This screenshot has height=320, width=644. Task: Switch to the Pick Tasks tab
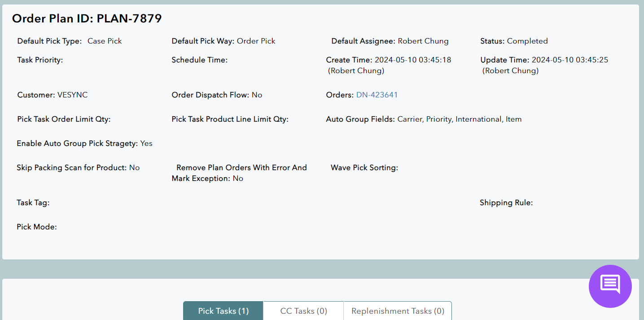click(x=223, y=311)
